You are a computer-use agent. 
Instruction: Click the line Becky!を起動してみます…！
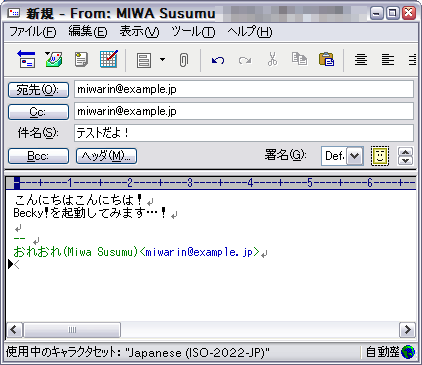[x=90, y=213]
